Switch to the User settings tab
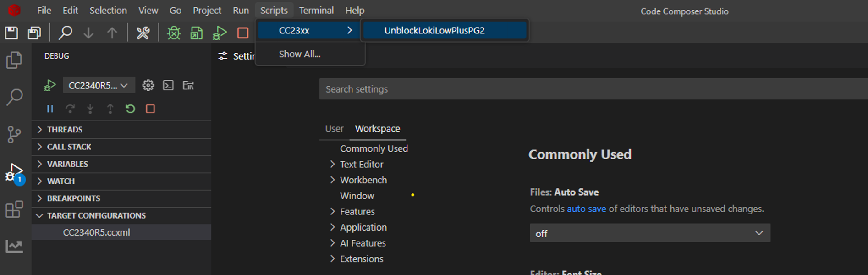 coord(334,129)
